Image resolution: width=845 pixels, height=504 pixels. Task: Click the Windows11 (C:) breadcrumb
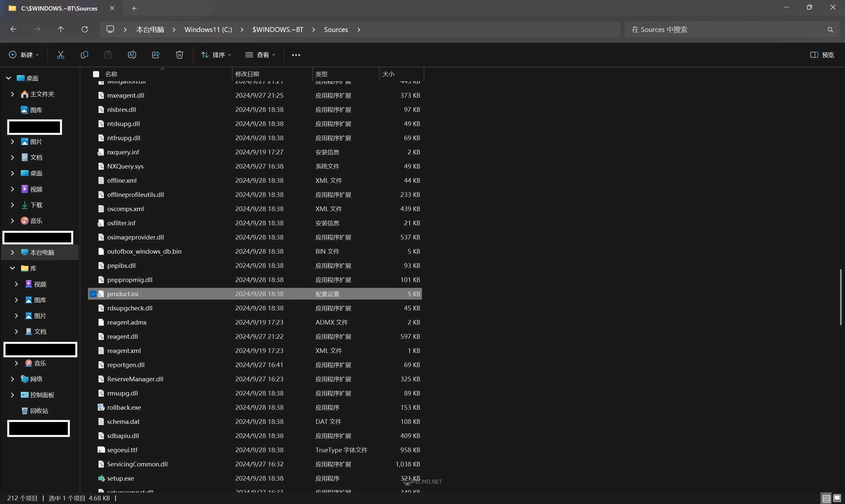208,30
